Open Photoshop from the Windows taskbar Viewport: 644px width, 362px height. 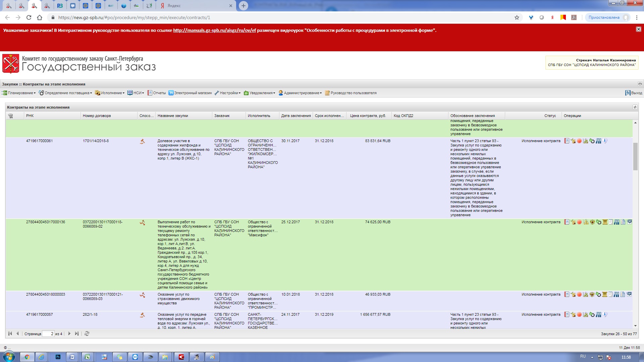coord(58,357)
